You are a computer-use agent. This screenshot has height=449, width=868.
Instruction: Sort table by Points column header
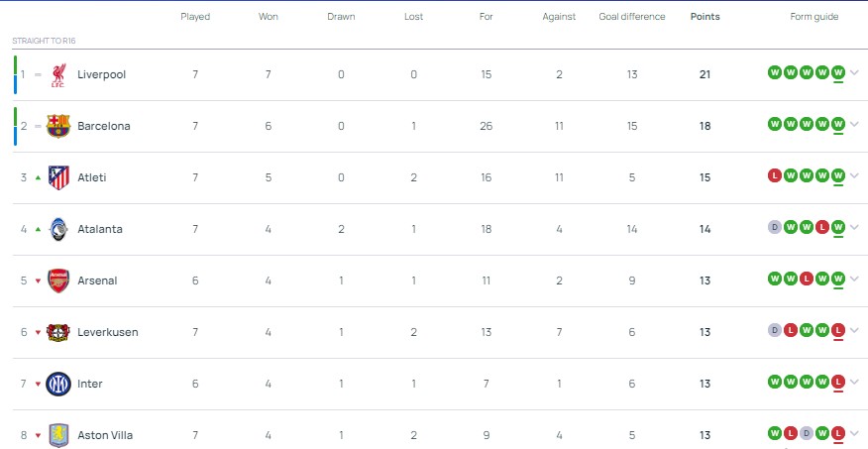[x=705, y=17]
